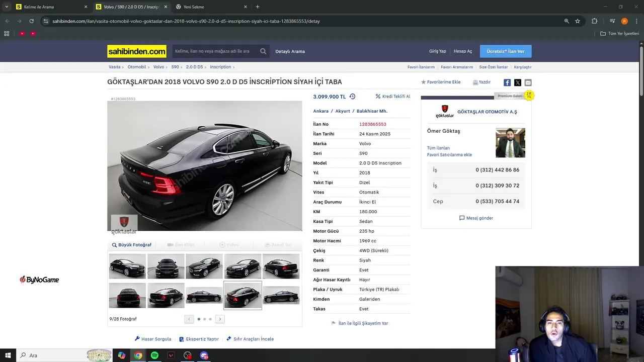Click the search magnifier icon
644x362 pixels.
(x=263, y=51)
